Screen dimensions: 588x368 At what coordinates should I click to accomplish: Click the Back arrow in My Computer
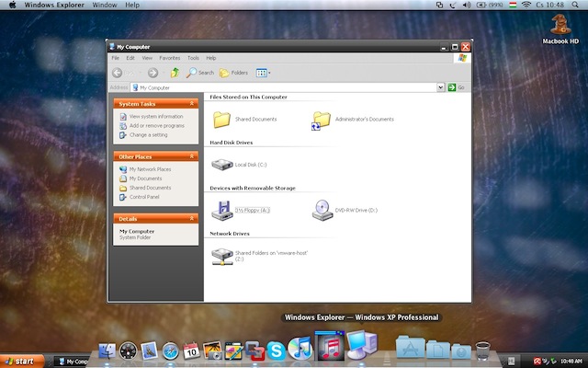tap(117, 73)
